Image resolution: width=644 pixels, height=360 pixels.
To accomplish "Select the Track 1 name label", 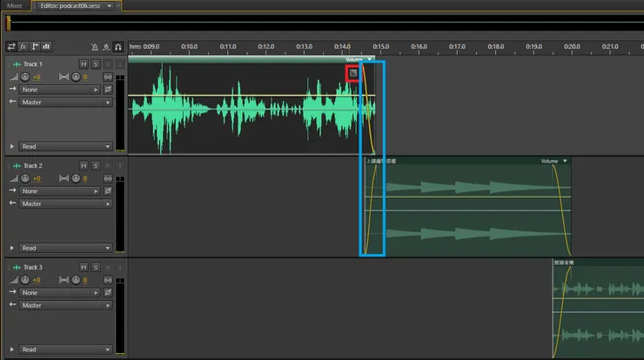I will [33, 64].
